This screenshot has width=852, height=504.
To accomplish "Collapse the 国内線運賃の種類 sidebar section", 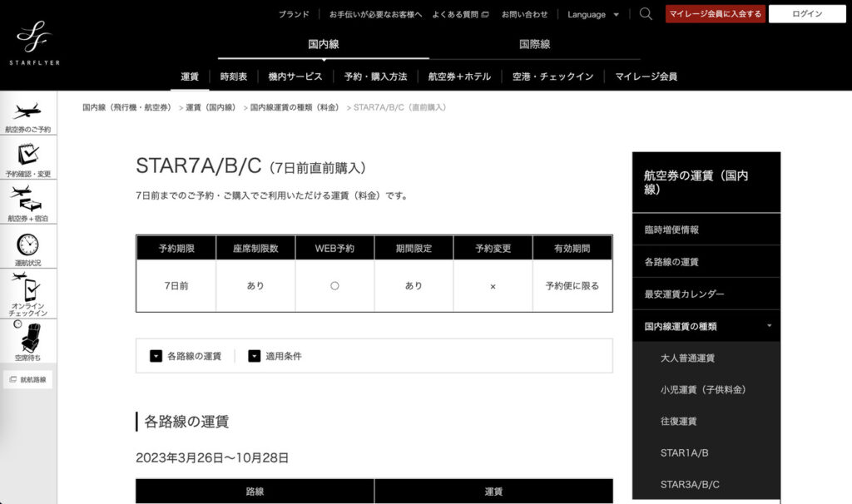I will [706, 326].
